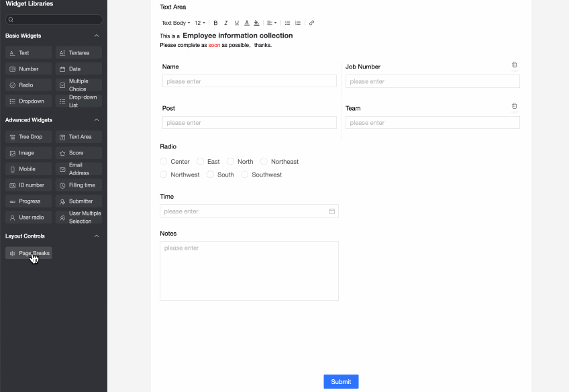569x392 pixels.
Task: Choose the North radio option
Action: pyautogui.click(x=230, y=162)
